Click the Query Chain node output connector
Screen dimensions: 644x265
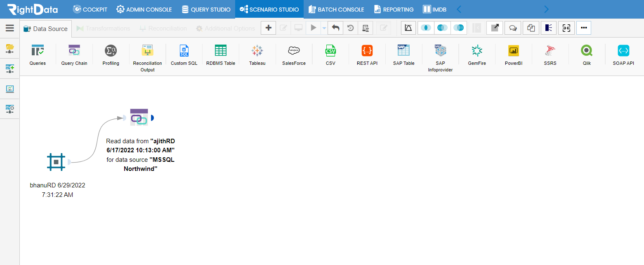tap(152, 118)
